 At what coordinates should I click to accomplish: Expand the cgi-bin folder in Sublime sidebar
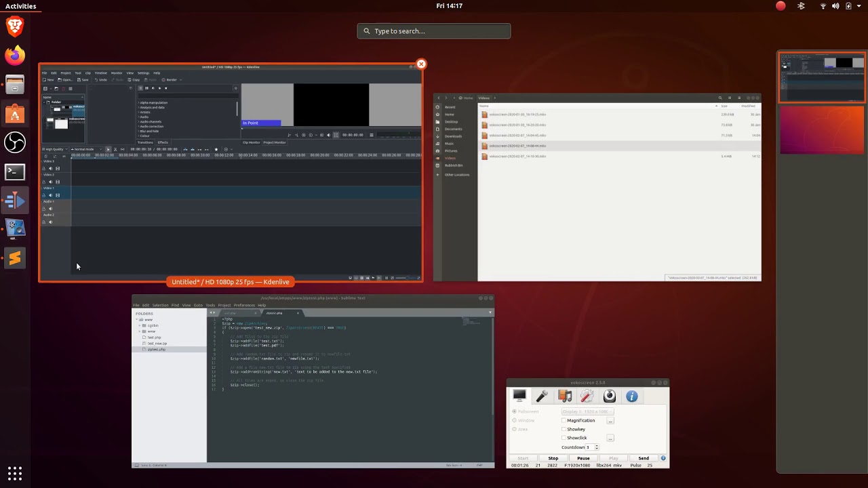(x=140, y=325)
